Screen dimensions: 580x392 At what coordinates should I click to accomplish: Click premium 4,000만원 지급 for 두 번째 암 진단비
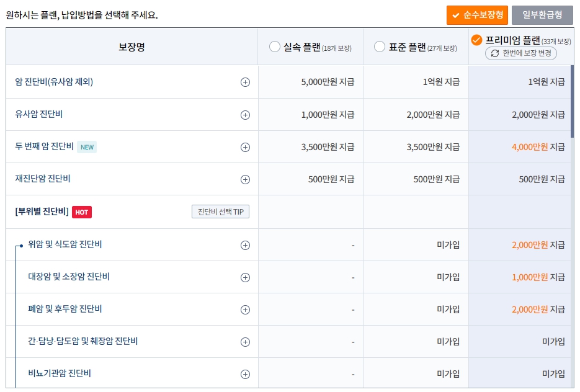coord(538,147)
